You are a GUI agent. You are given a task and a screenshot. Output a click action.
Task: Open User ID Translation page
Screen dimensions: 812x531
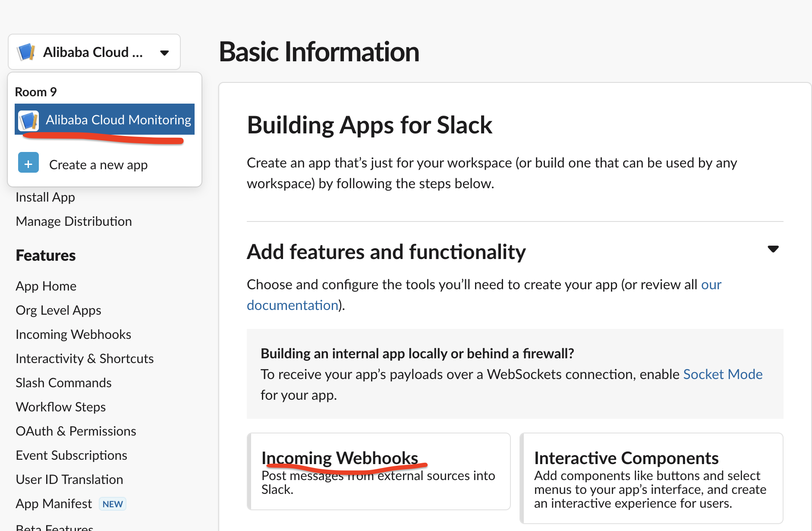[69, 480]
